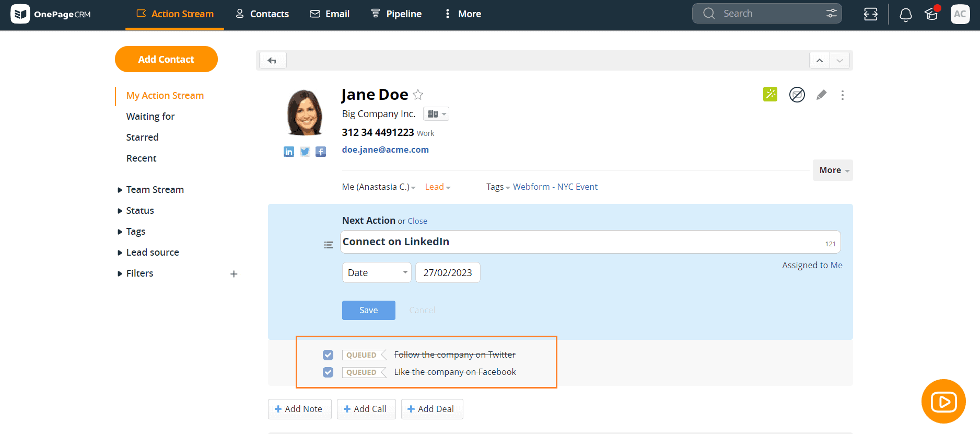The height and width of the screenshot is (434, 980).
Task: Open the Email tab
Action: [x=330, y=14]
